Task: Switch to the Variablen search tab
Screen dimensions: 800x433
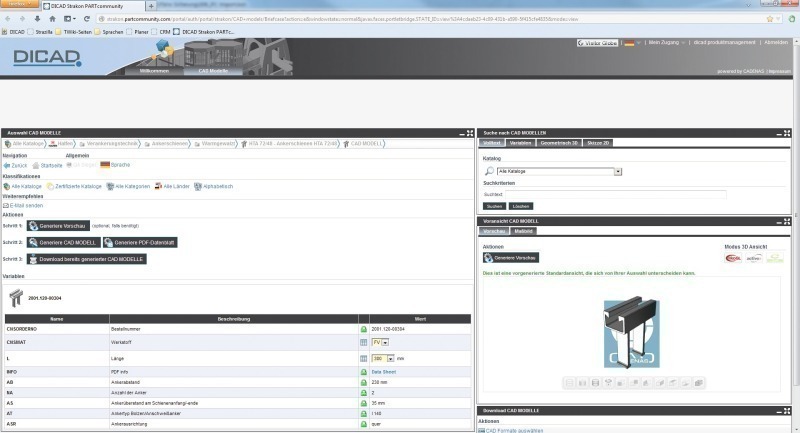Action: (x=520, y=143)
